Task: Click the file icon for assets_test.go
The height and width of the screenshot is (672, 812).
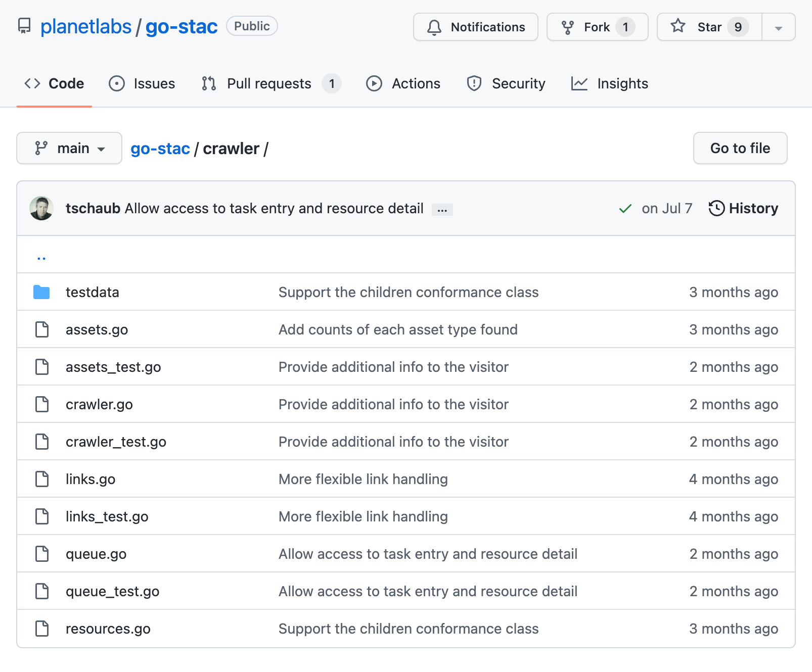Action: [42, 367]
